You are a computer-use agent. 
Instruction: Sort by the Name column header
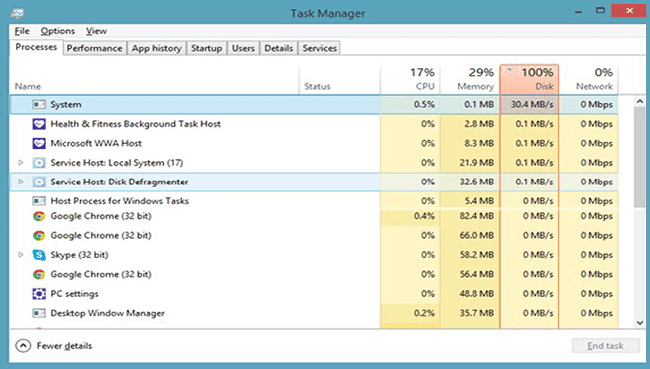click(154, 80)
